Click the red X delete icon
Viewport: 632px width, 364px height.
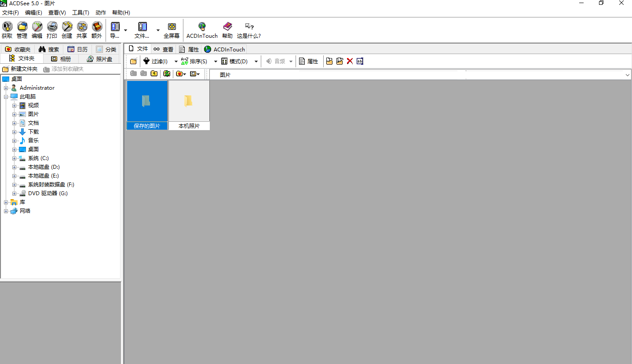(350, 61)
